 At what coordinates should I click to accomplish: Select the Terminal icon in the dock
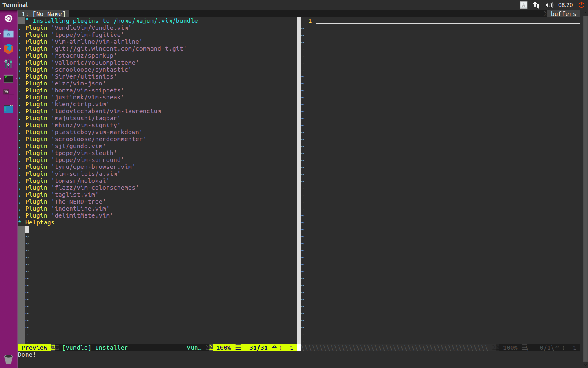(9, 79)
